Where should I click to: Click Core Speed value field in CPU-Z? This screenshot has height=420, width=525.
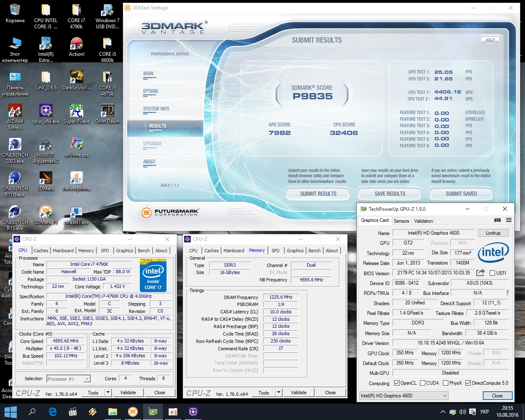tap(66, 341)
